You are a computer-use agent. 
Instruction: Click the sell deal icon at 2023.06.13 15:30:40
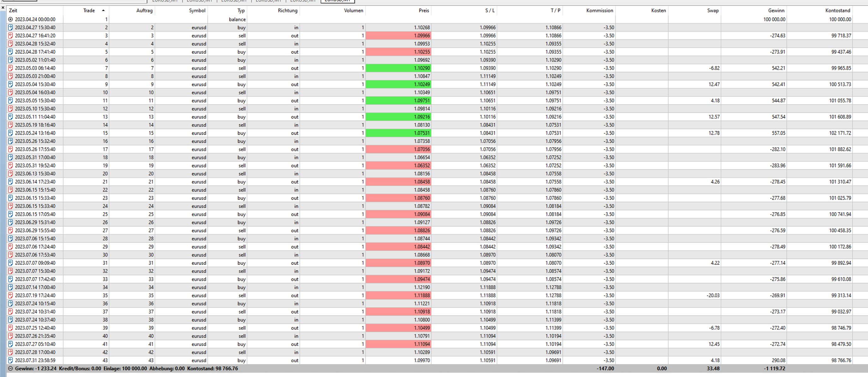pos(10,174)
